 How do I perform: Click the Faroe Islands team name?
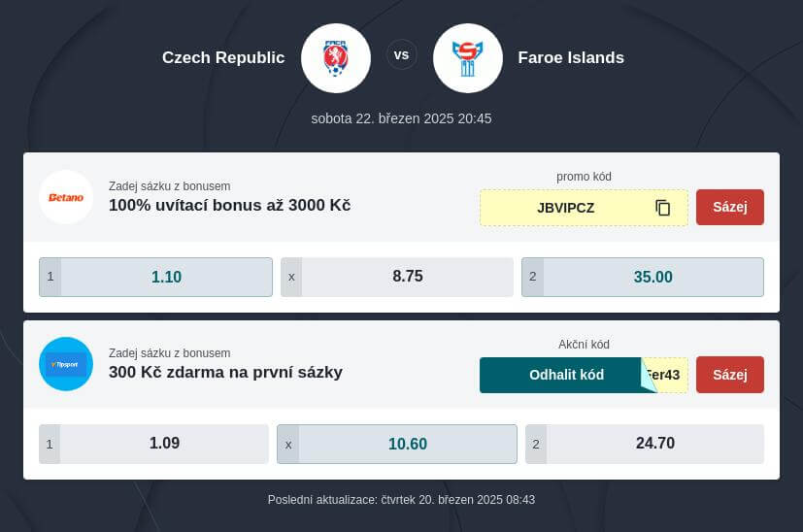[x=571, y=58]
